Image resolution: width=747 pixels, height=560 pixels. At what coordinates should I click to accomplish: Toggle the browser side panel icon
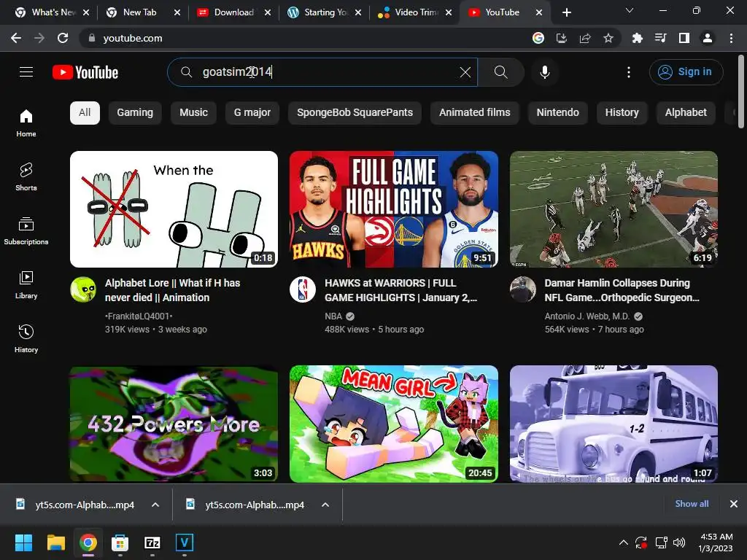(684, 38)
